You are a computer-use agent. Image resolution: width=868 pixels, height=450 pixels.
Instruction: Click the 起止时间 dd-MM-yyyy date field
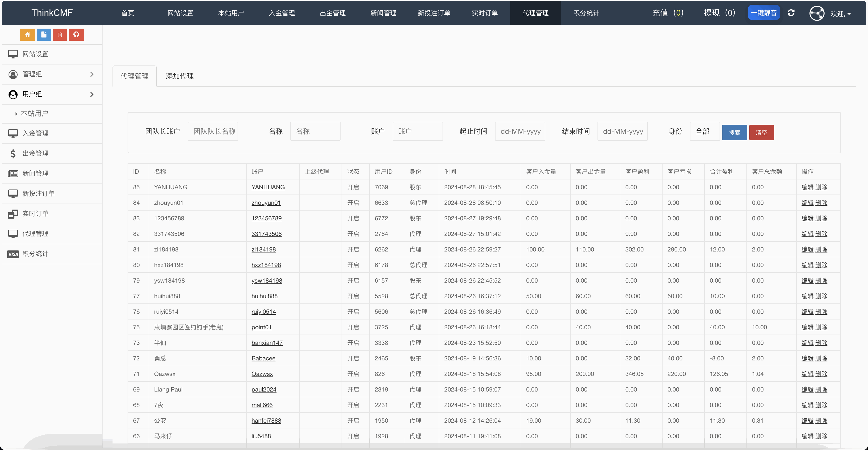coord(520,131)
